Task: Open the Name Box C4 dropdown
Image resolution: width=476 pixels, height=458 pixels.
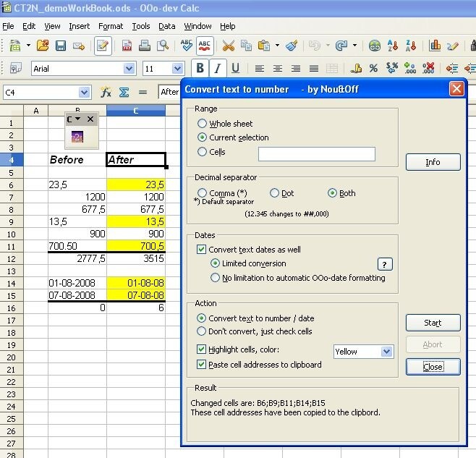Action: 84,93
